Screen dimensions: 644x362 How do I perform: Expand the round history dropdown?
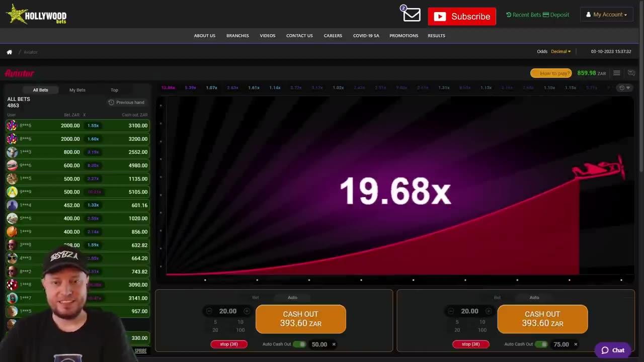pyautogui.click(x=624, y=88)
